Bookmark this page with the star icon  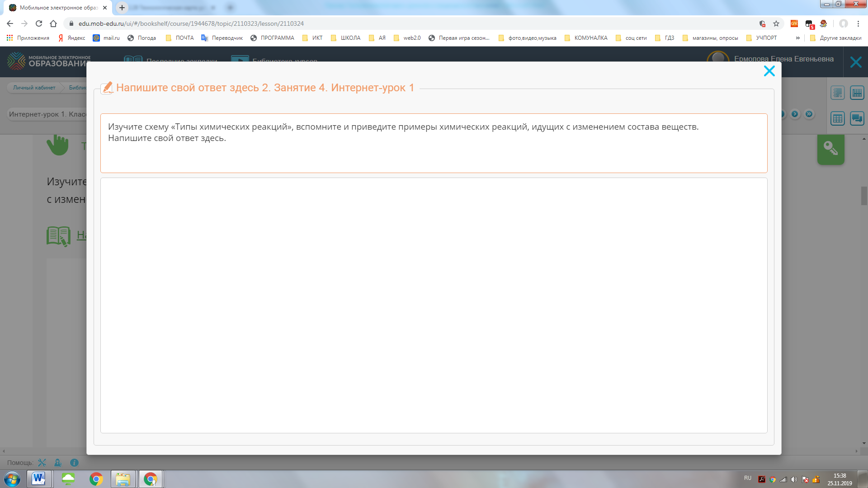776,23
